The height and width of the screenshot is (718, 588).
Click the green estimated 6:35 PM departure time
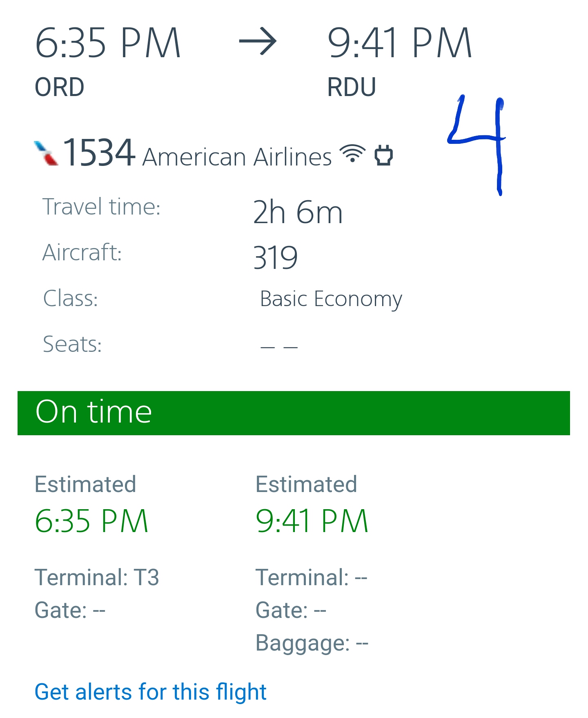91,521
